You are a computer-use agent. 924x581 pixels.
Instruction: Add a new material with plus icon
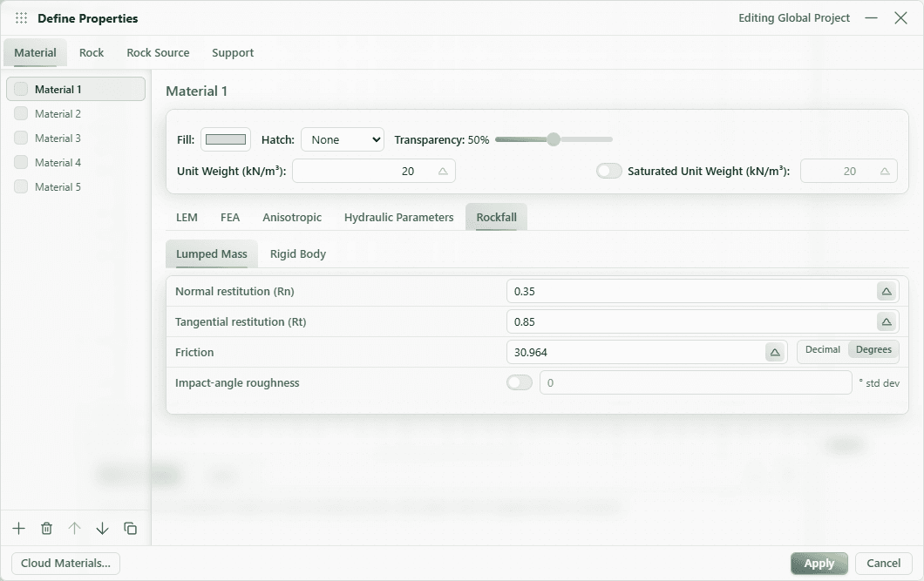pyautogui.click(x=19, y=529)
